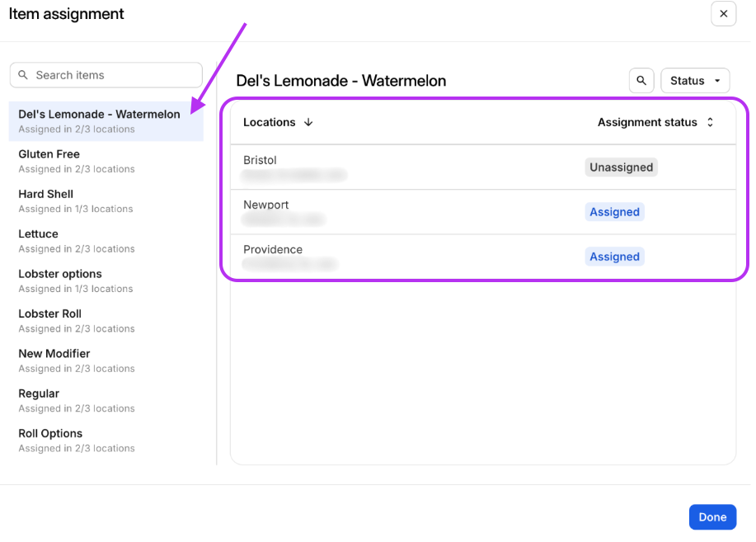Click the Search items field

[x=106, y=75]
